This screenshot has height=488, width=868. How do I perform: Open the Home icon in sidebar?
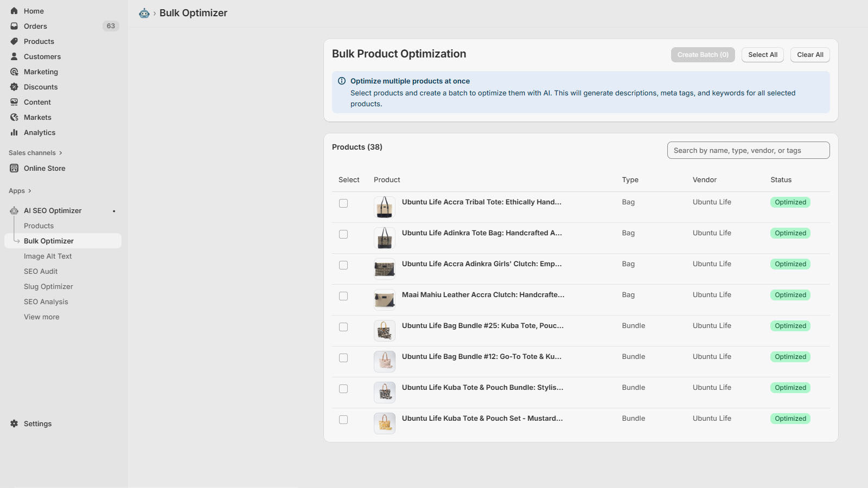point(14,11)
